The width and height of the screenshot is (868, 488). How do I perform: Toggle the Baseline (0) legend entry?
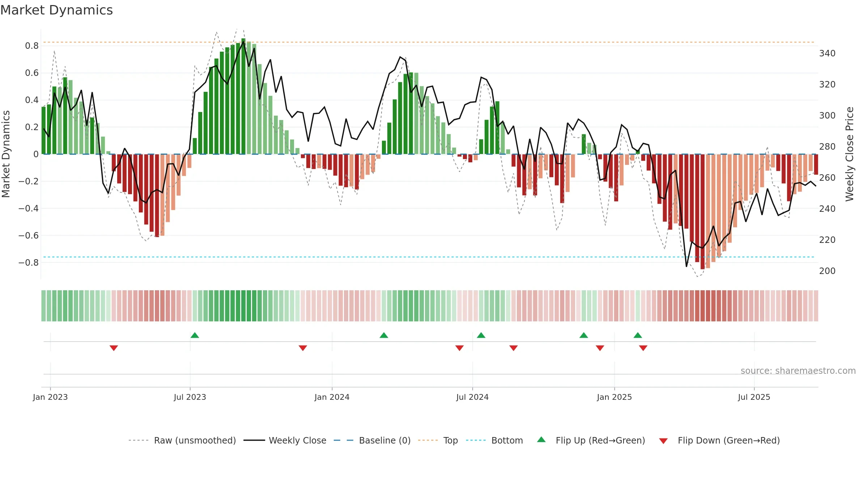pos(372,440)
